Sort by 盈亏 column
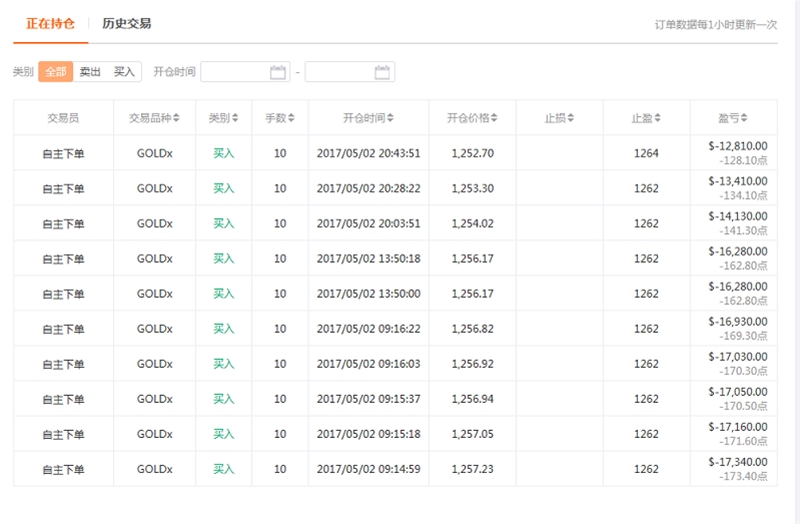 tap(733, 118)
